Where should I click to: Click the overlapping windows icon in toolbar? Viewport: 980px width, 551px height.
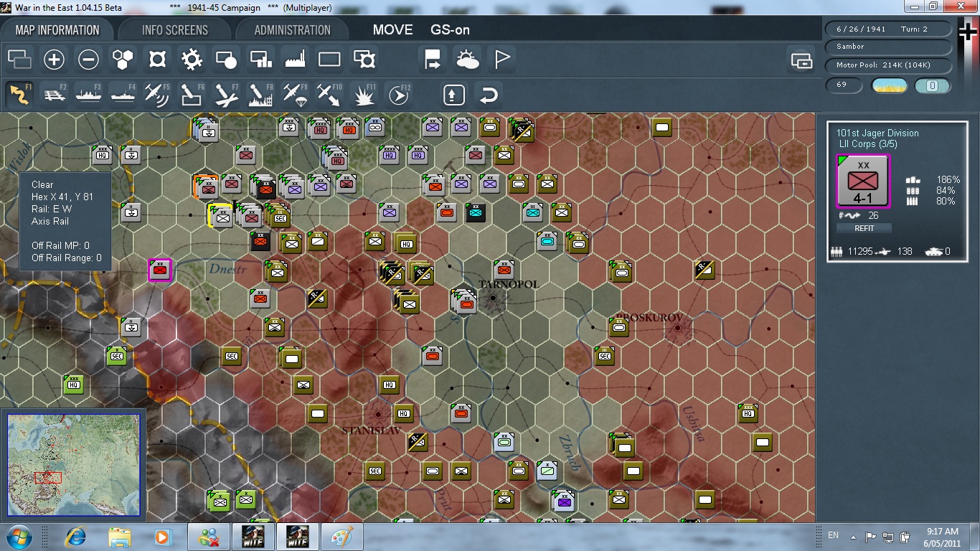pos(19,60)
